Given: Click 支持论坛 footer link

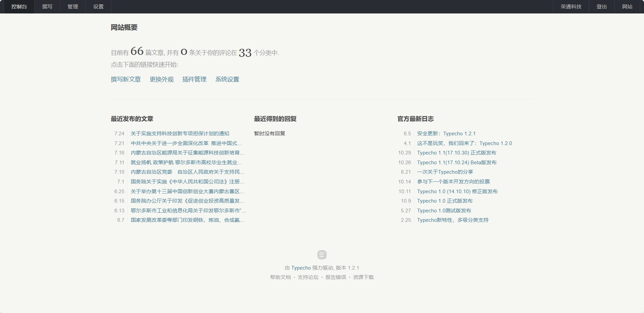Looking at the screenshot, I should tap(308, 277).
